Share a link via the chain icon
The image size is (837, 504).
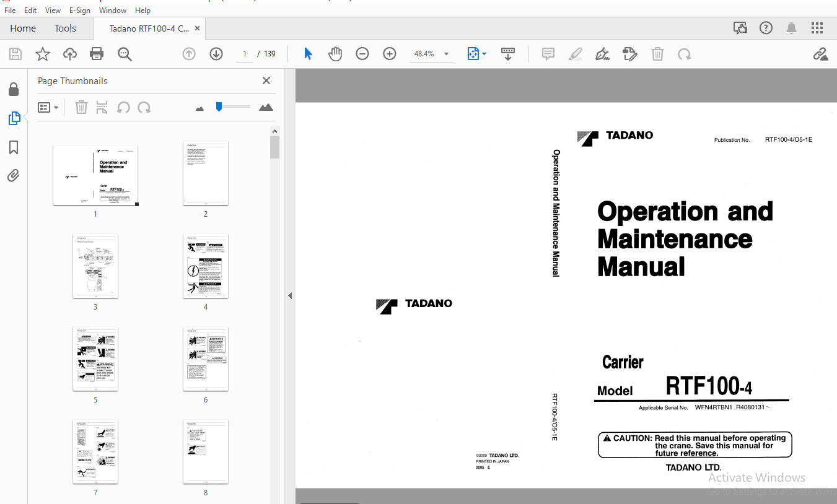click(821, 54)
